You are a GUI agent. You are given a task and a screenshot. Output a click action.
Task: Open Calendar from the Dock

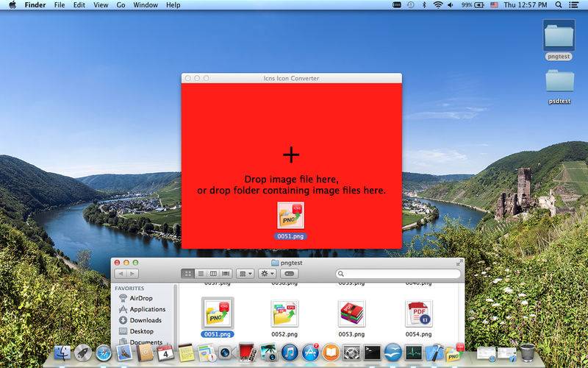tap(165, 353)
